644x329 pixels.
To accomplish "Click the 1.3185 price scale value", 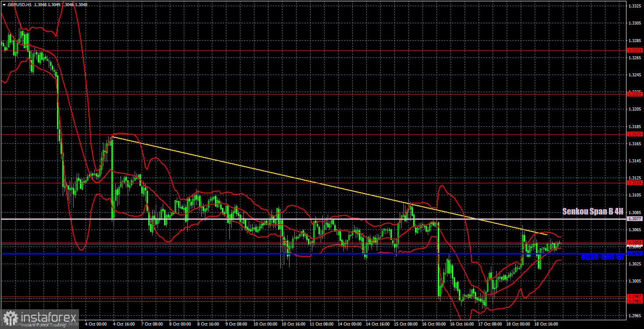I will tap(635, 126).
